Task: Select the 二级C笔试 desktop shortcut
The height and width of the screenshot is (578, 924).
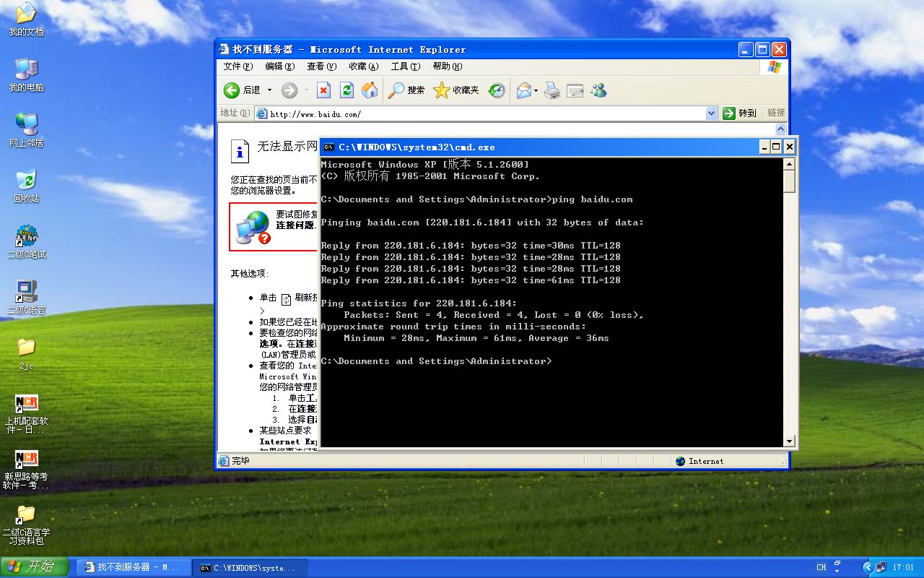Action: click(26, 241)
